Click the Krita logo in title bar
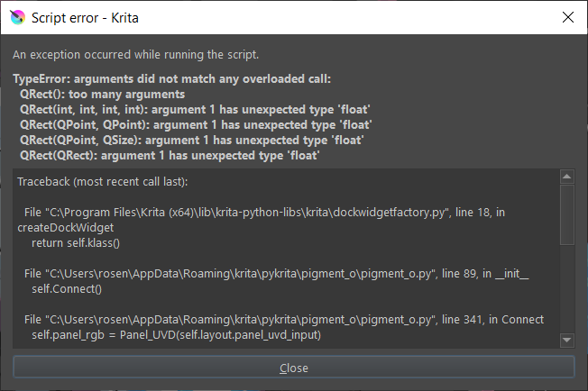This screenshot has height=391, width=588. coord(15,17)
